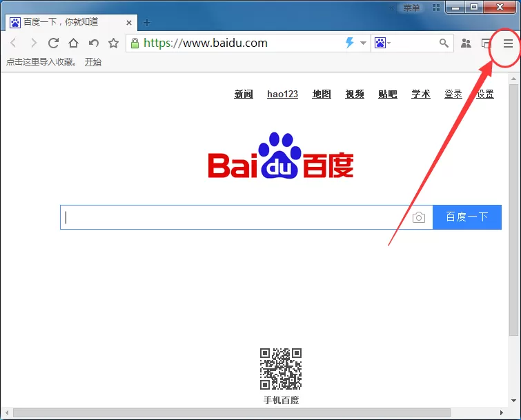Open the 地图 link
Image resolution: width=521 pixels, height=420 pixels.
[322, 94]
